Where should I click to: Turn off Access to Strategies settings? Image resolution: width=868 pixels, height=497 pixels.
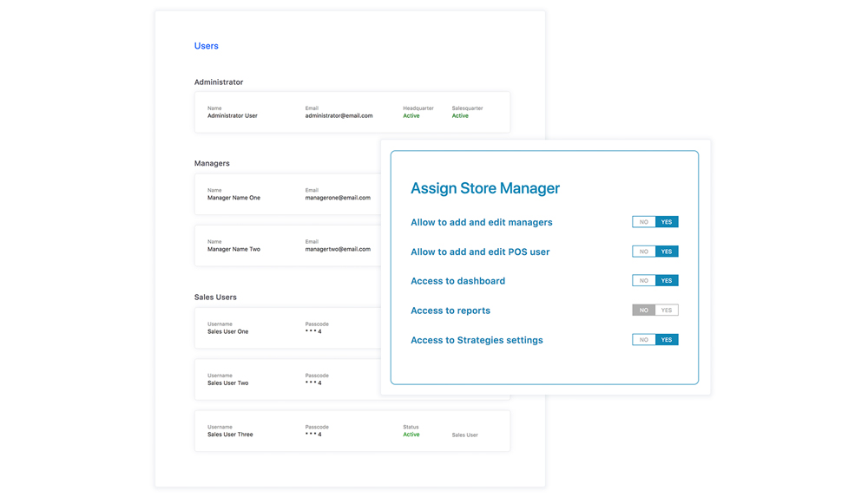(x=643, y=340)
